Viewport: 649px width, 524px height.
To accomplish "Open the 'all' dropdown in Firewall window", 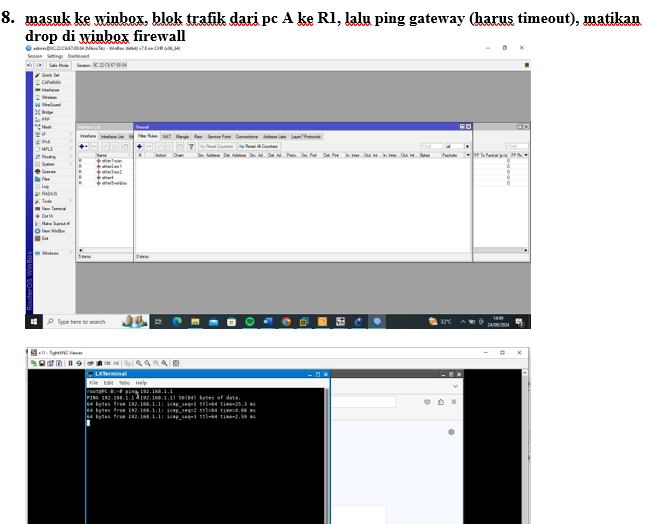I will pyautogui.click(x=467, y=147).
